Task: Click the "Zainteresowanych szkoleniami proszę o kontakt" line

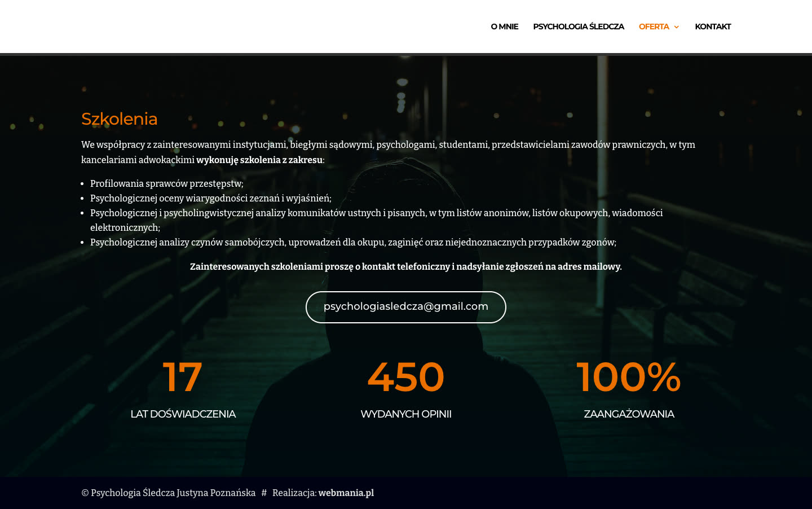Action: [x=406, y=266]
